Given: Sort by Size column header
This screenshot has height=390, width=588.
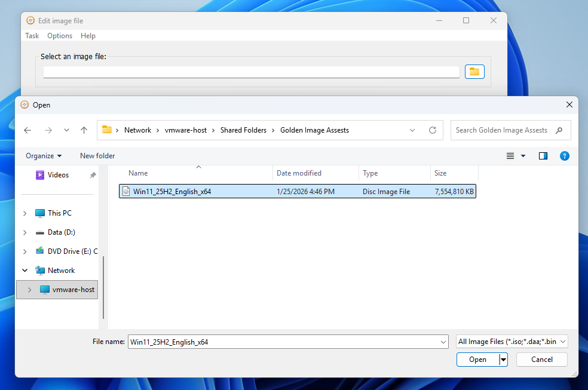Looking at the screenshot, I should point(440,173).
